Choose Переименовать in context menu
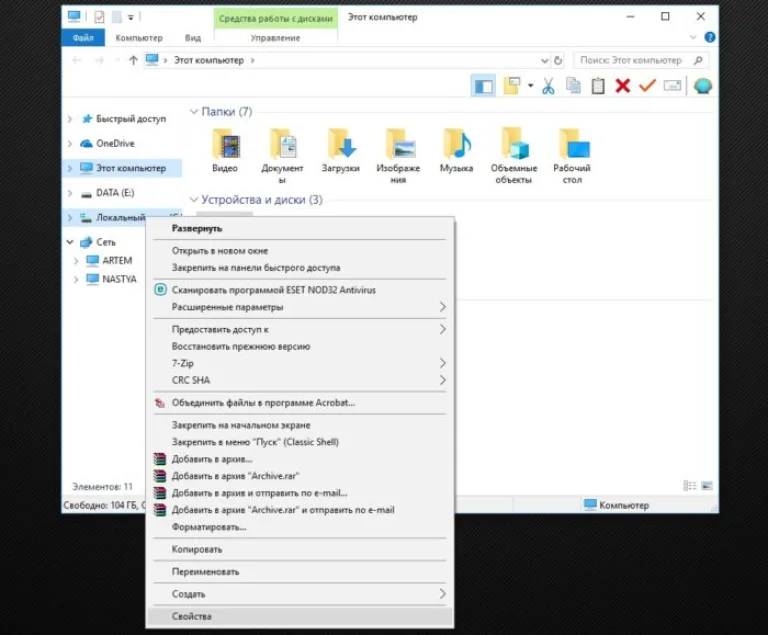 (300, 572)
